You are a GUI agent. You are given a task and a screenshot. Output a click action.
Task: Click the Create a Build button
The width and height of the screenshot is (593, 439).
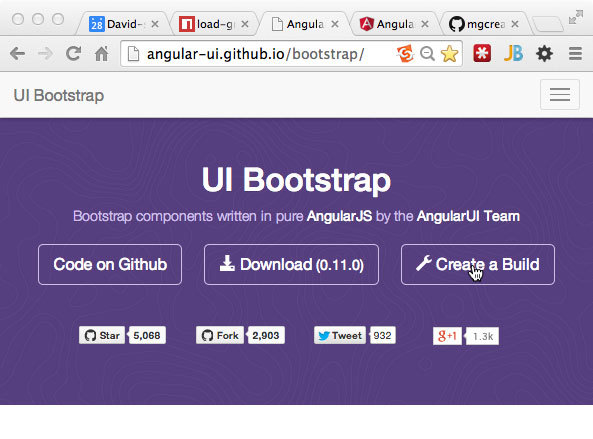[478, 264]
